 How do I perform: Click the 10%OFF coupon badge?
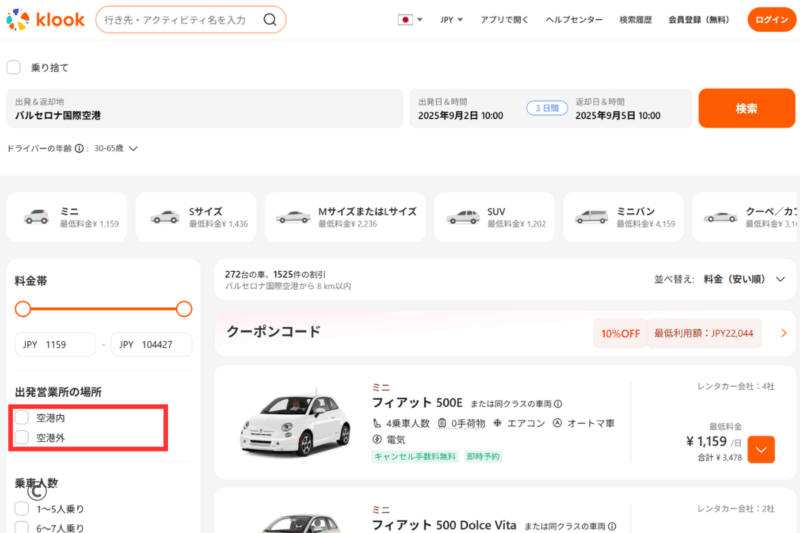click(x=620, y=334)
